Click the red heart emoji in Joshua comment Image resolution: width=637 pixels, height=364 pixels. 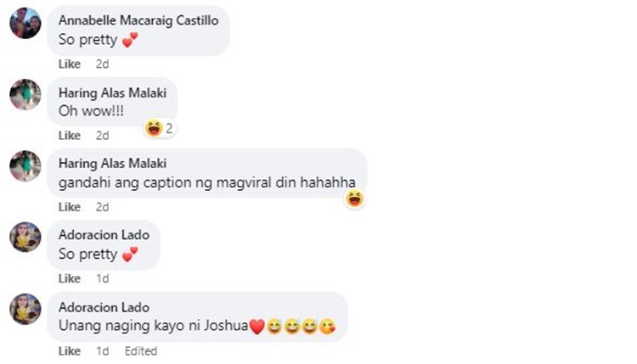(256, 327)
